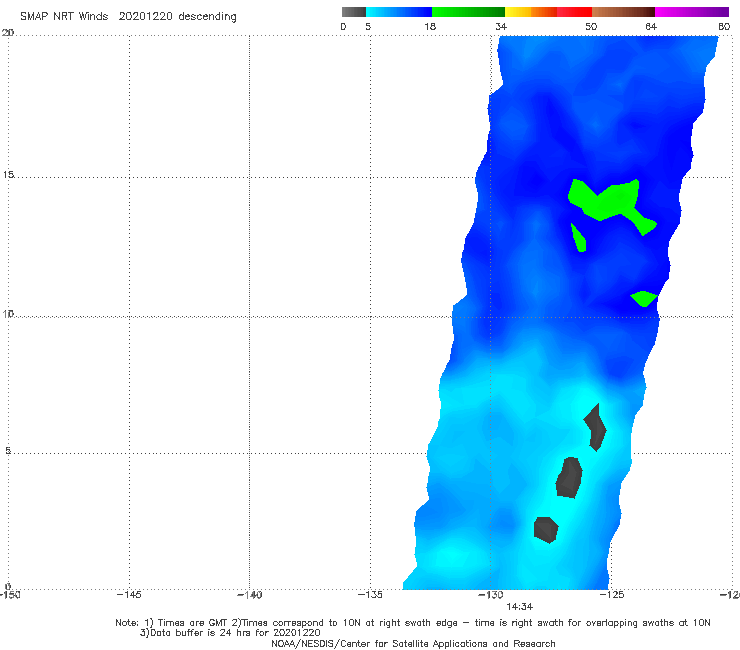Click the swath time label '14:34'
740x650 pixels.
coord(520,607)
